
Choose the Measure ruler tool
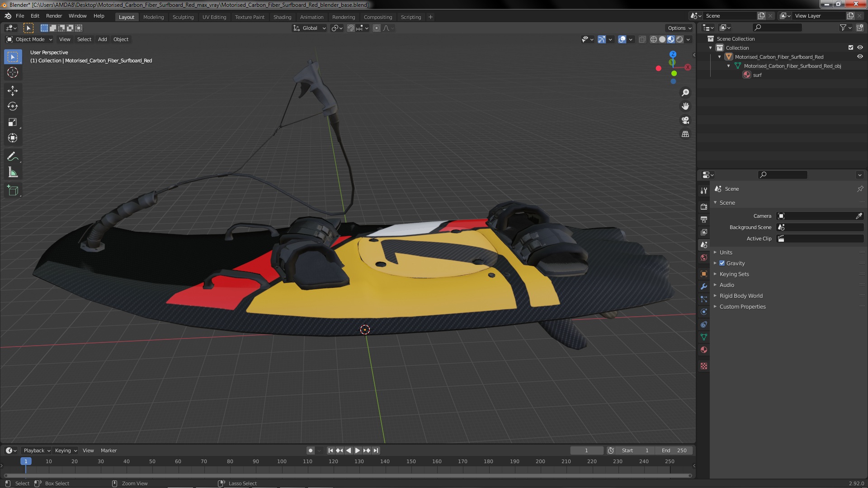[13, 173]
